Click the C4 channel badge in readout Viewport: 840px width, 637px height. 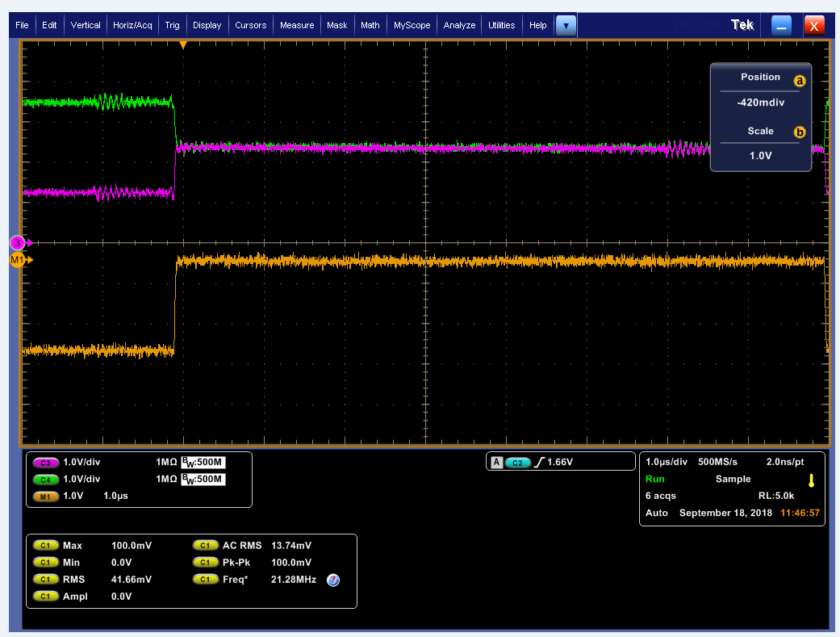coord(45,480)
